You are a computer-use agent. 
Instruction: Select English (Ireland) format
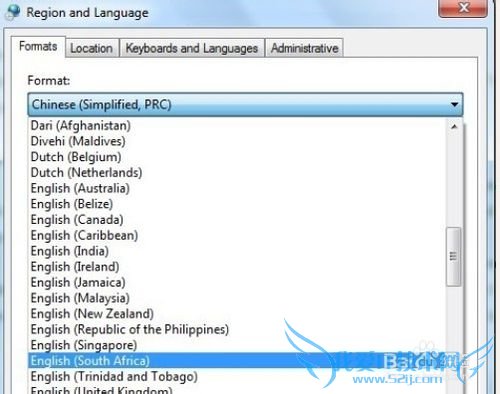[x=237, y=267]
